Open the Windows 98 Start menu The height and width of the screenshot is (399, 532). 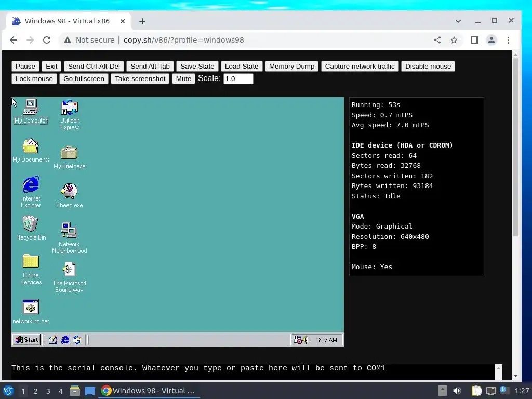pos(26,340)
